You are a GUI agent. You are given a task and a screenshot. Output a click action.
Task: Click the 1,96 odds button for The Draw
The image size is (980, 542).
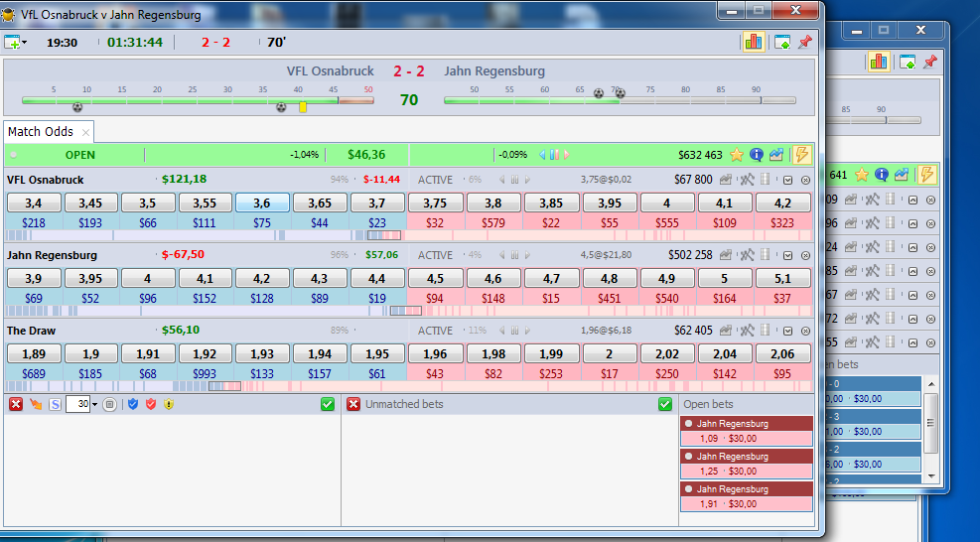pos(435,354)
